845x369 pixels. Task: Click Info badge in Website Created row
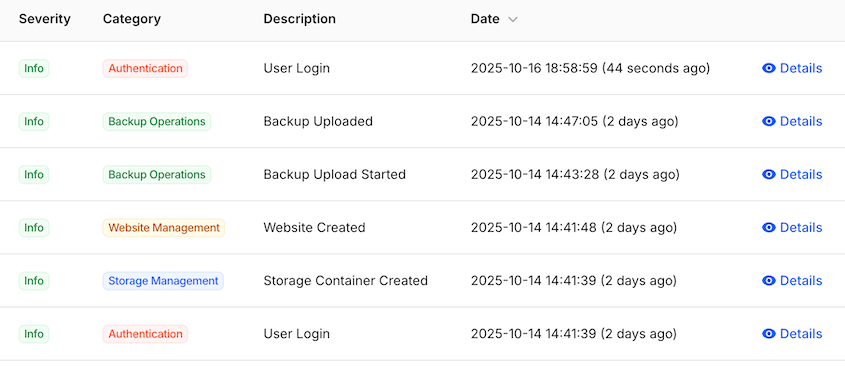pyautogui.click(x=34, y=227)
